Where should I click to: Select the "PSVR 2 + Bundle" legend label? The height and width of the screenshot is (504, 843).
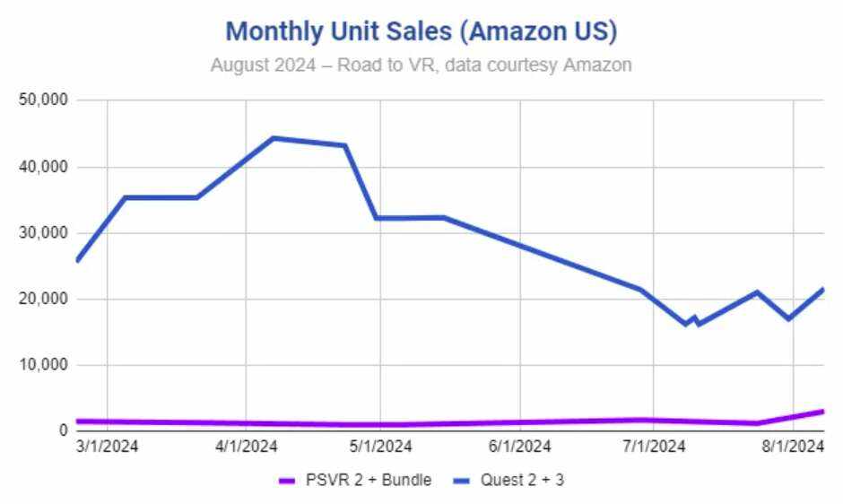click(369, 481)
